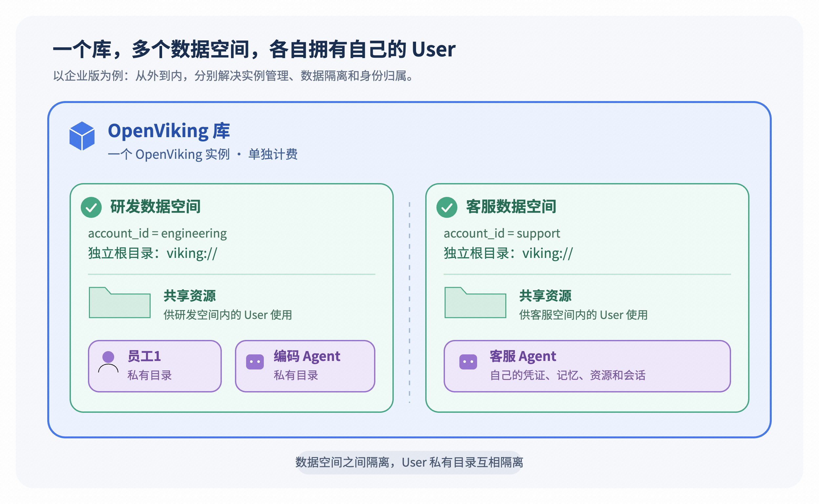Click the footer pill 数据空间之间隔离

(x=409, y=462)
